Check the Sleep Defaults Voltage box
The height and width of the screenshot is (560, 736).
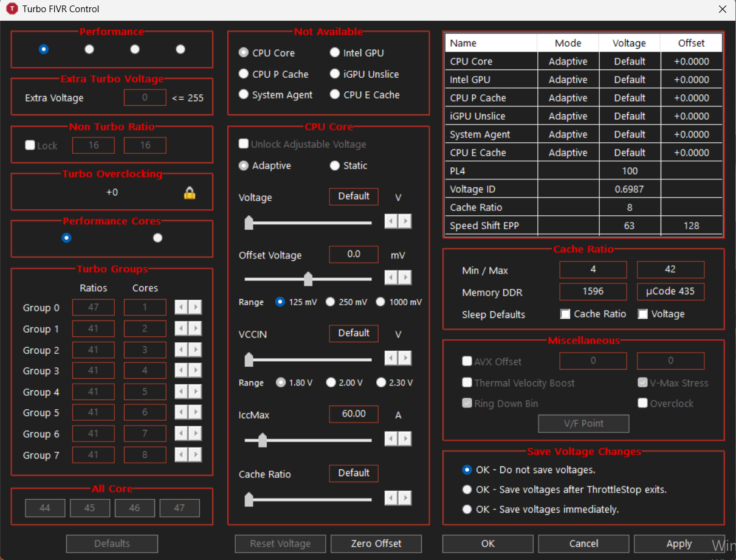[642, 314]
